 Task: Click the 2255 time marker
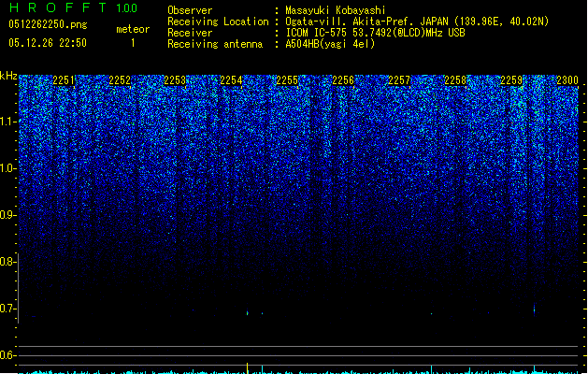point(287,80)
